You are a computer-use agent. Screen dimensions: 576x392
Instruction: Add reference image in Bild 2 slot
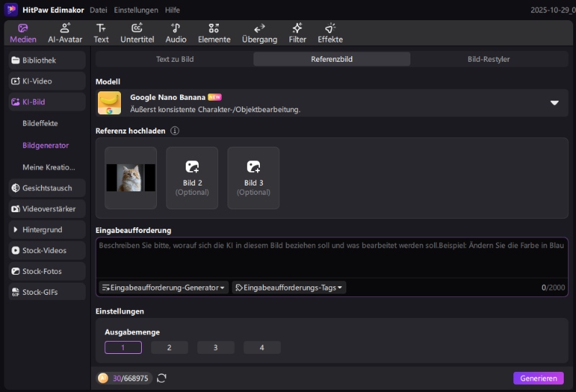click(x=192, y=178)
